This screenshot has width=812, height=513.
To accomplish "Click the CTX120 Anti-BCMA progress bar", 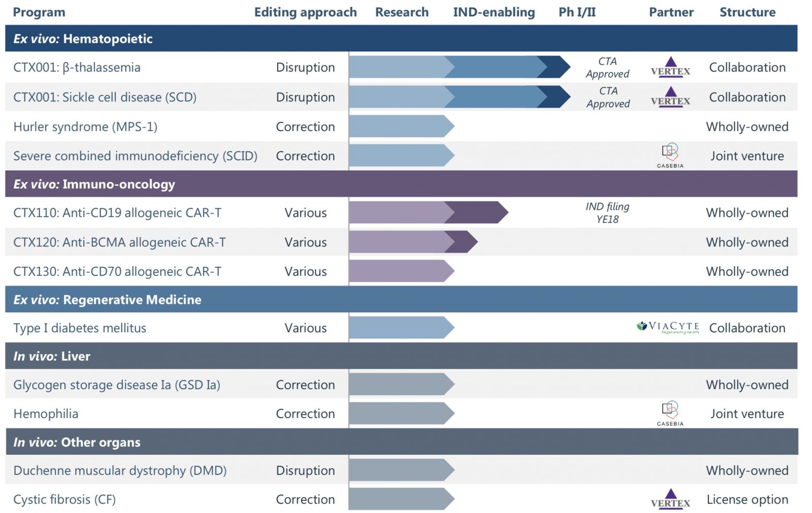I will (412, 242).
